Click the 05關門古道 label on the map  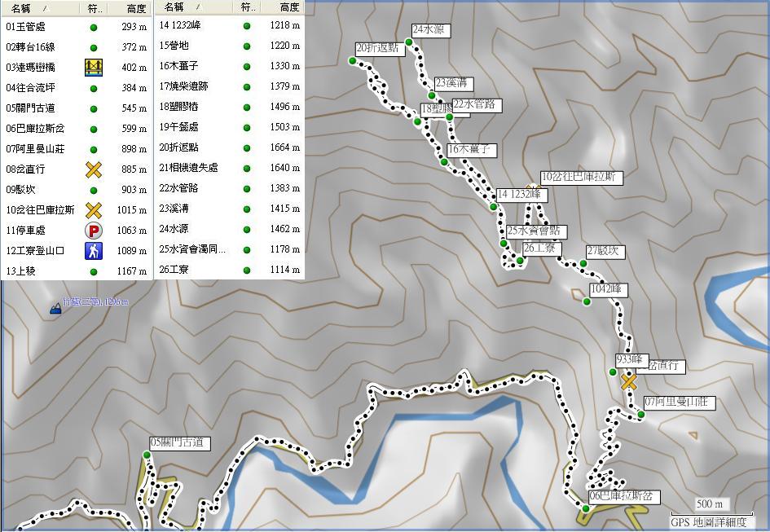pyautogui.click(x=180, y=443)
